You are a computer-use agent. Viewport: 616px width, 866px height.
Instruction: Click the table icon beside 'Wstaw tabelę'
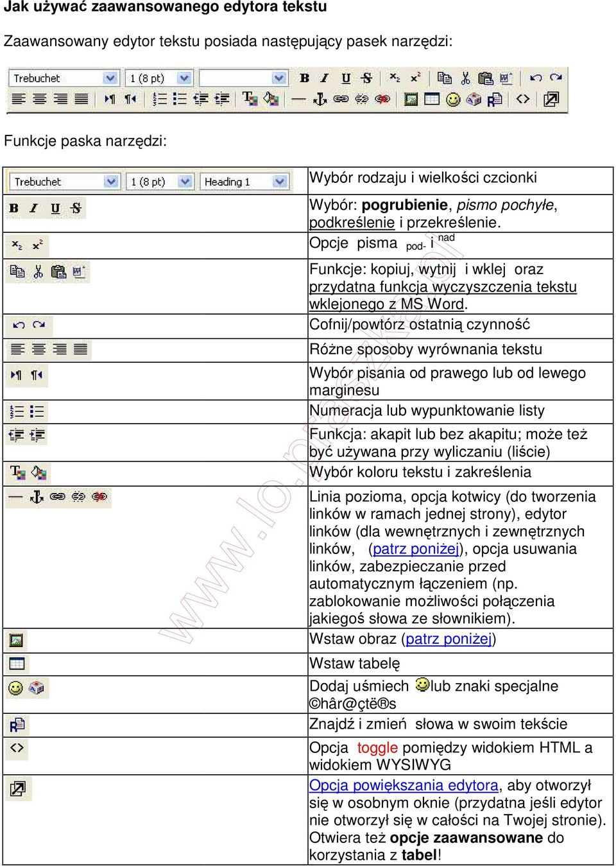tap(17, 664)
